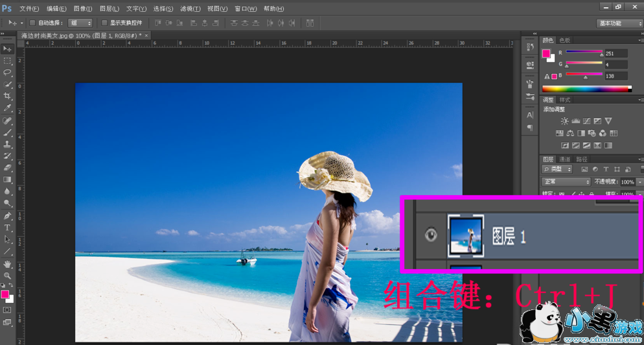Viewport: 644px width, 345px height.
Task: Close the 海边时尚美女.jpg document tab
Action: [x=146, y=36]
